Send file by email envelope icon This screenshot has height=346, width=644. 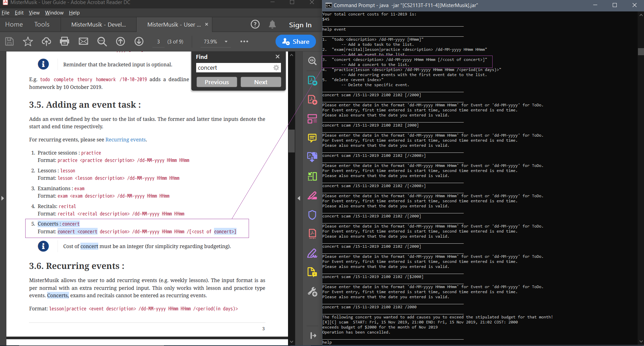pos(83,41)
